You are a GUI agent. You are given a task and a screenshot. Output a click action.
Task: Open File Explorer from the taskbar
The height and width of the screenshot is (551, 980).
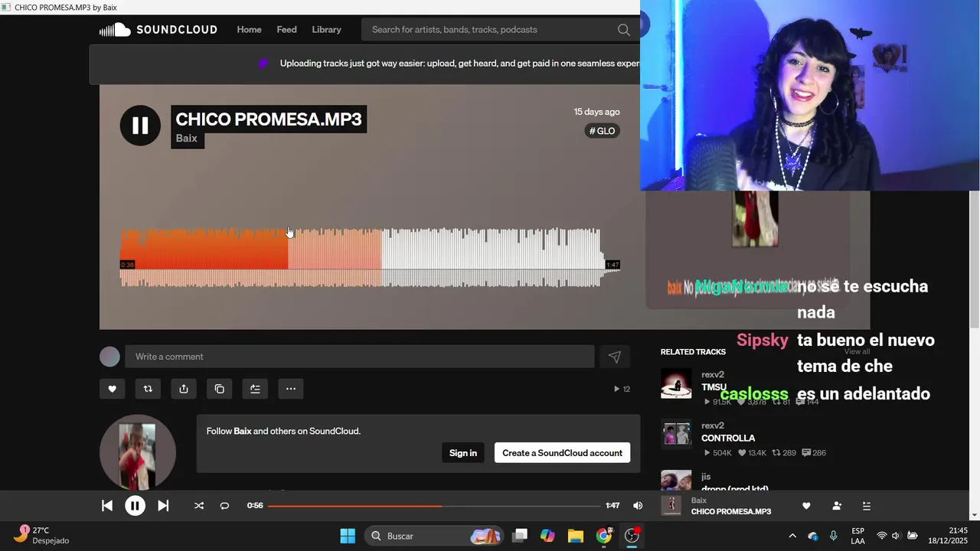pyautogui.click(x=576, y=536)
